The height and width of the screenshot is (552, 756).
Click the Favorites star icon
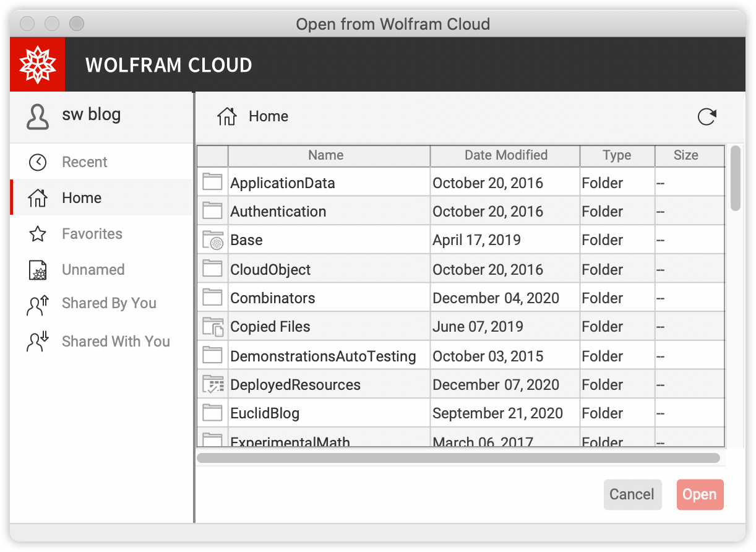pos(38,234)
